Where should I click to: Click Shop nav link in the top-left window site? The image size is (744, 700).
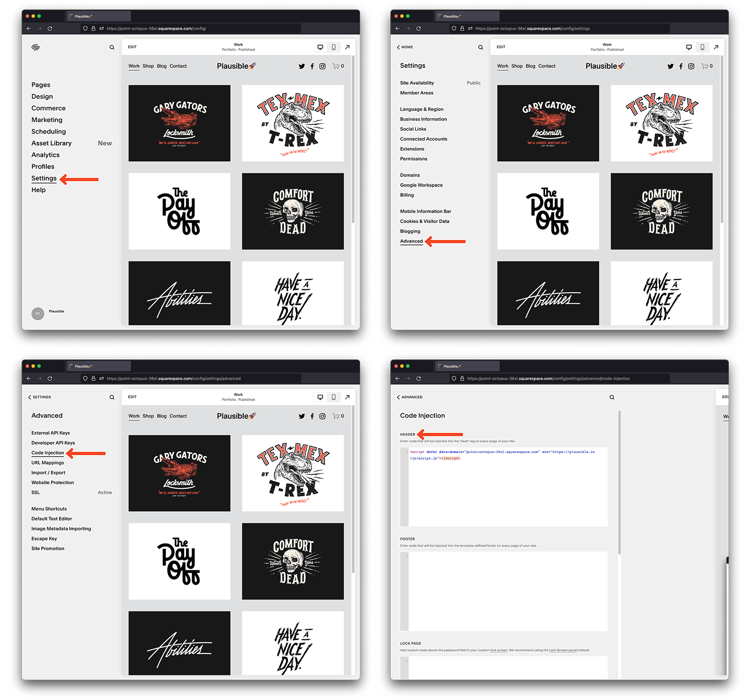[x=148, y=66]
